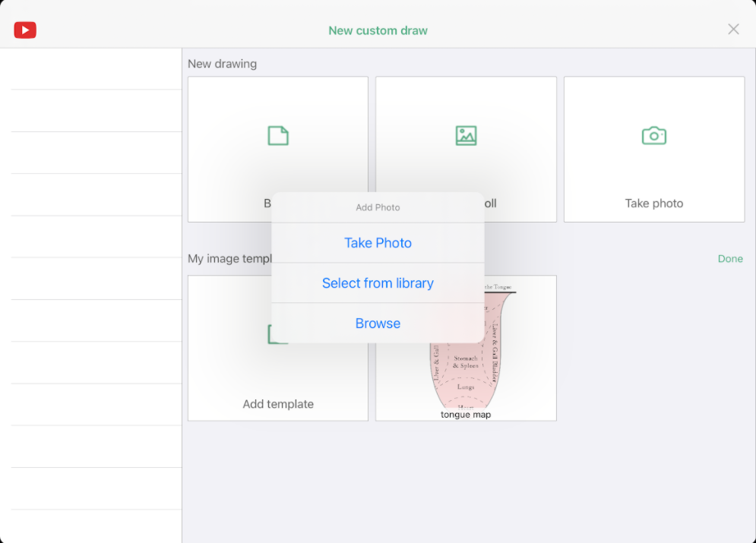Choose "Take Photo" in the Add Photo popup
Screen dimensions: 756x543
tap(378, 242)
